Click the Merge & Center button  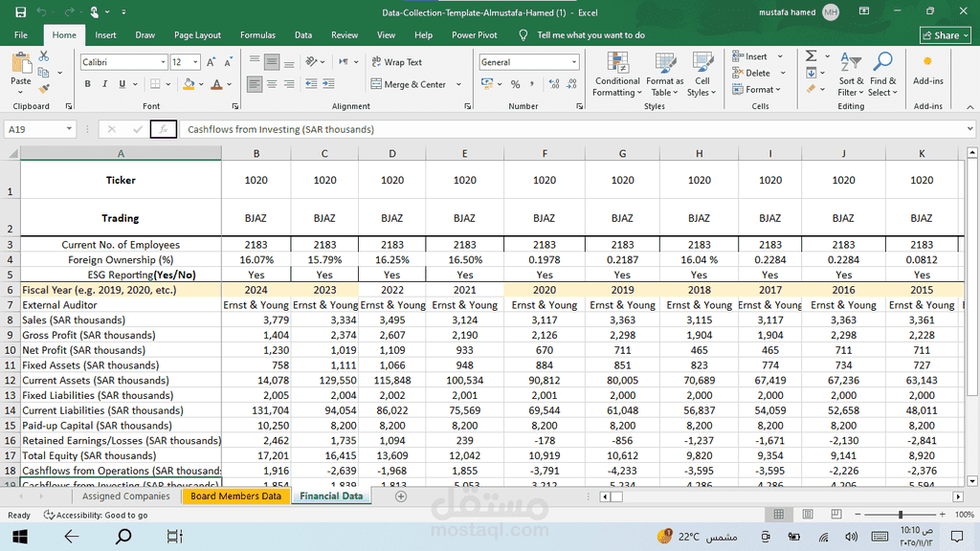coord(409,84)
